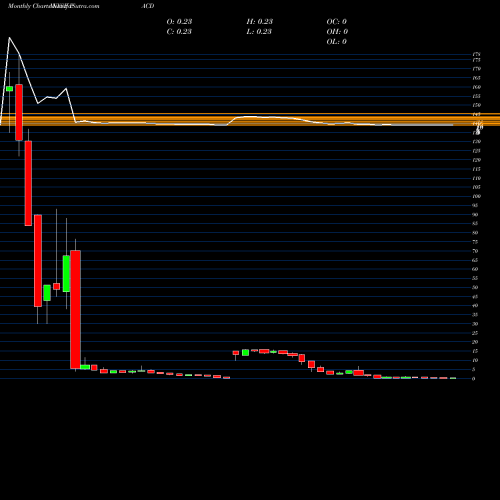Click the low price 'L: 0.23'

(x=259, y=31)
